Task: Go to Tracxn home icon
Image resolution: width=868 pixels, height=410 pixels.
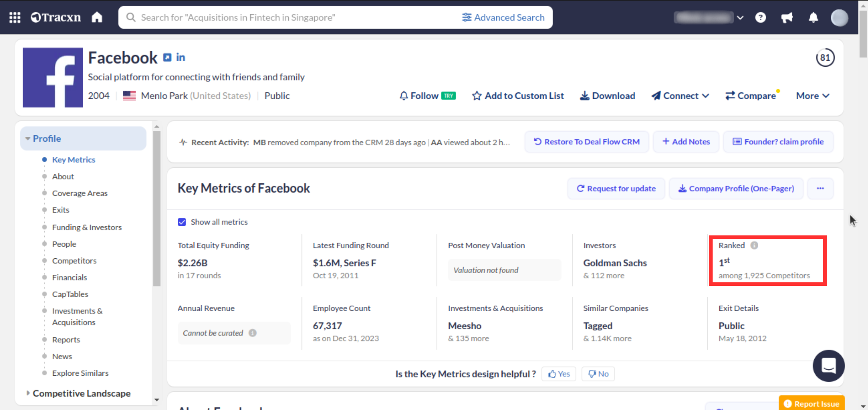Action: click(97, 18)
